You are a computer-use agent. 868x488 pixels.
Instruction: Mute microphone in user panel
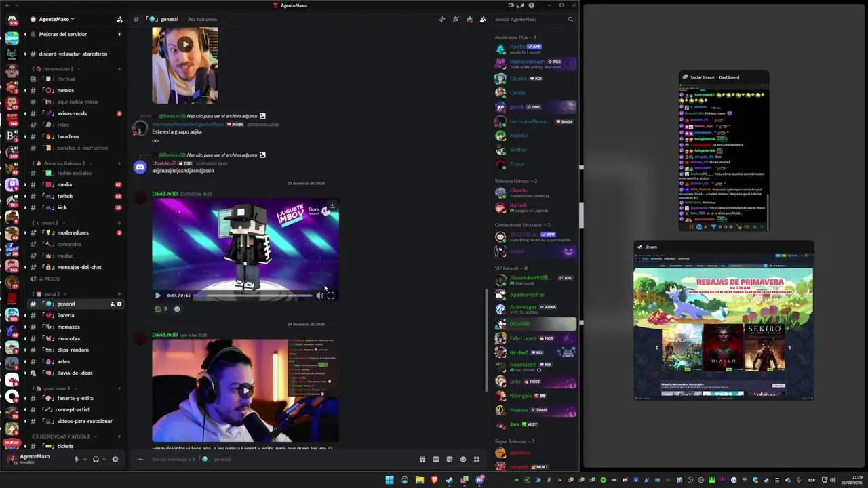click(76, 459)
